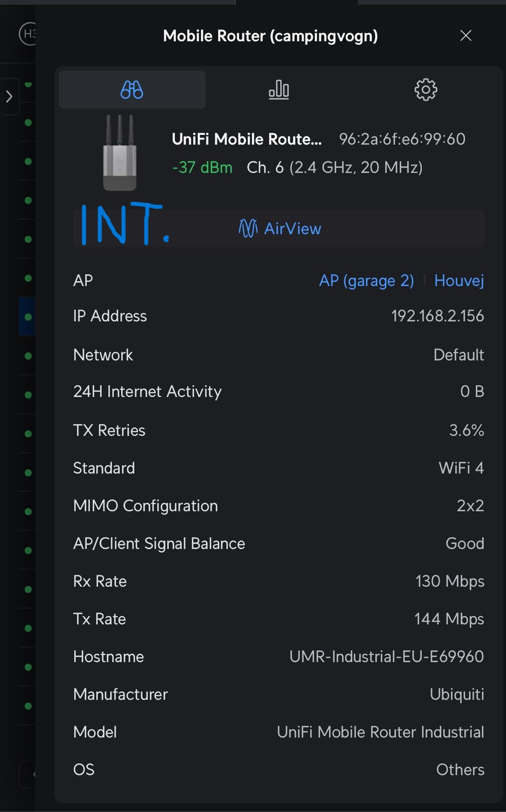Click the green -37 dBm signal reading
The height and width of the screenshot is (812, 506).
(202, 167)
